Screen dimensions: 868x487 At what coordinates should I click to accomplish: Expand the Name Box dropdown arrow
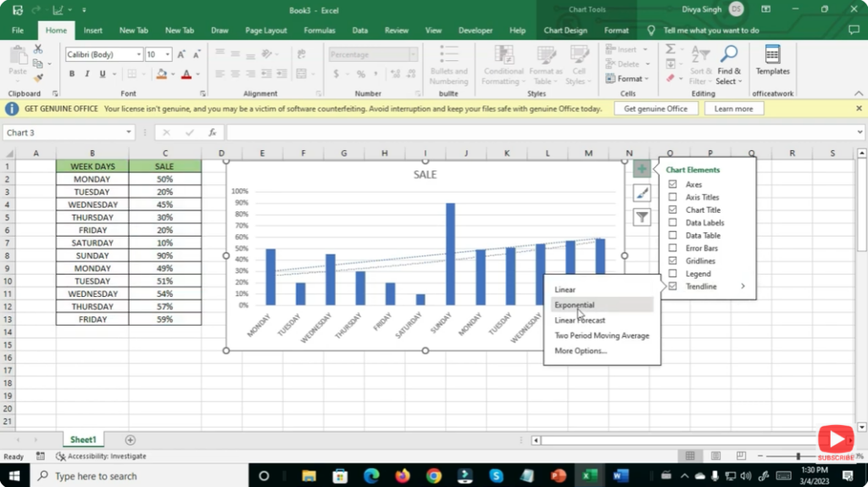(129, 132)
